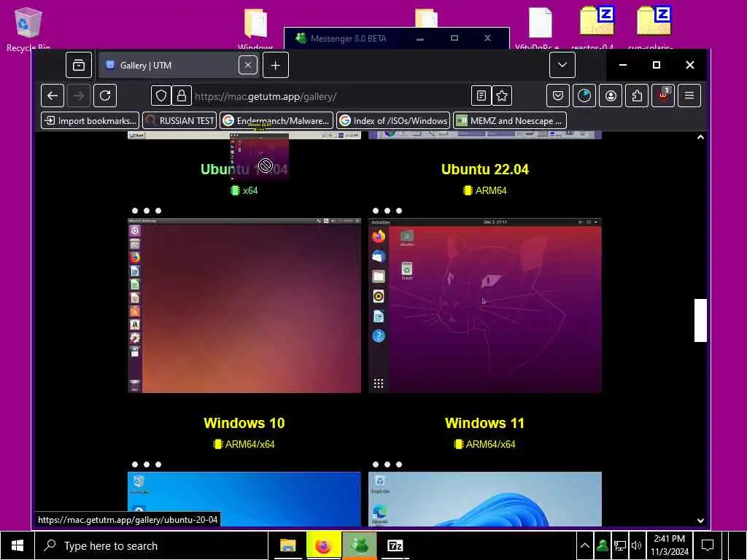Open the Firefox View icon beside the tabs
The height and width of the screenshot is (560, 747).
click(x=79, y=65)
